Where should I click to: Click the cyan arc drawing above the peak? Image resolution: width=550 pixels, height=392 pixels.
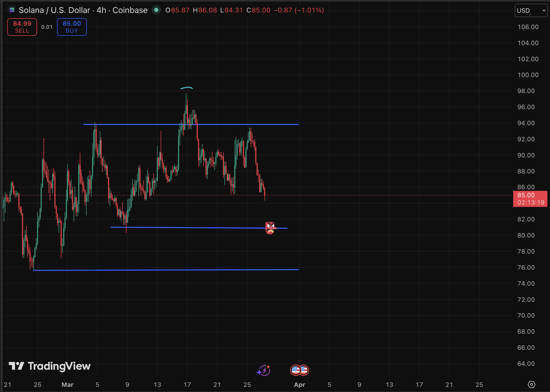[x=187, y=88]
